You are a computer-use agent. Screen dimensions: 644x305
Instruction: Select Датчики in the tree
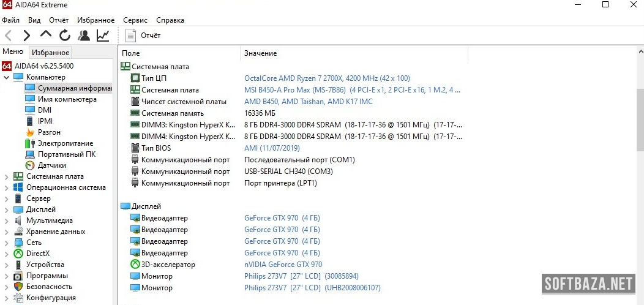[x=51, y=165]
